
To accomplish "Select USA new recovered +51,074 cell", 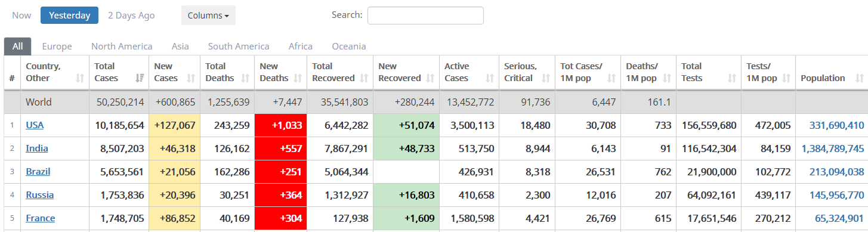I will (x=406, y=125).
